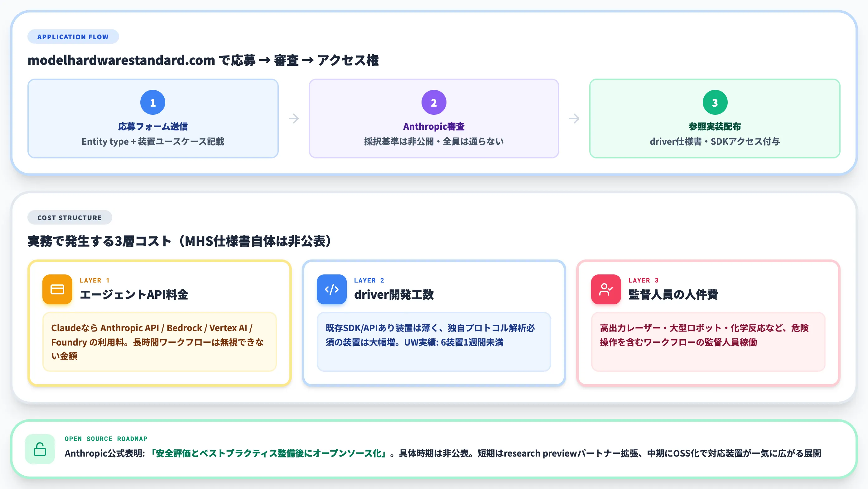Click the driver開発工数 title
868x489 pixels.
[393, 294]
